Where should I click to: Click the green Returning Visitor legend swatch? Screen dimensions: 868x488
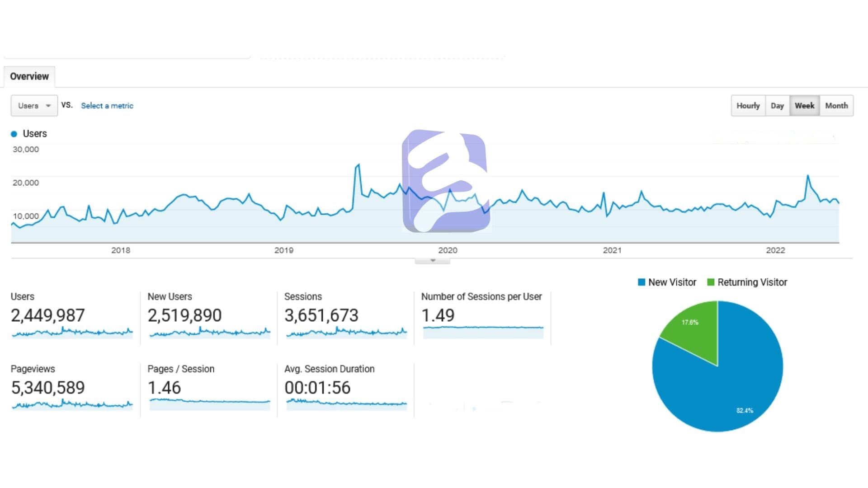[x=711, y=282]
